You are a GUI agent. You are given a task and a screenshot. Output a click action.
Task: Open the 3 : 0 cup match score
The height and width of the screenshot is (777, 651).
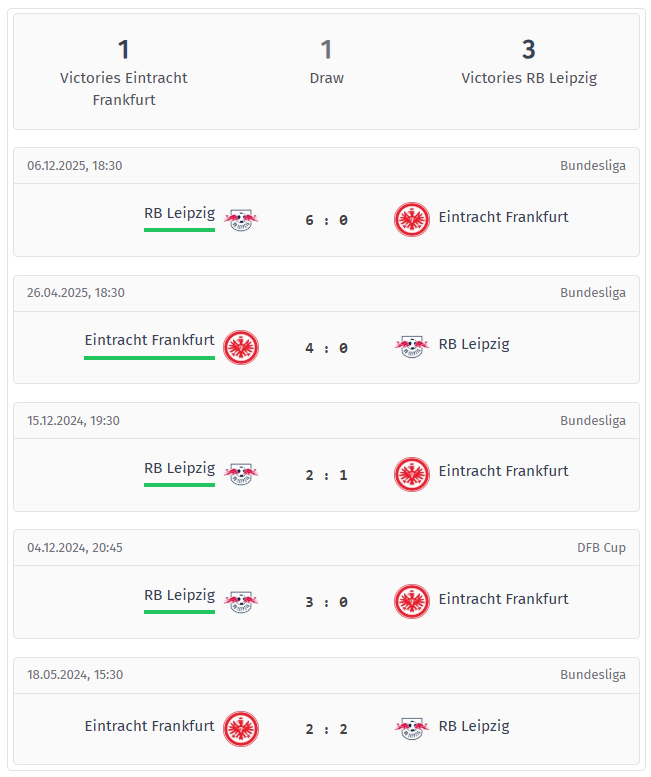pyautogui.click(x=326, y=602)
